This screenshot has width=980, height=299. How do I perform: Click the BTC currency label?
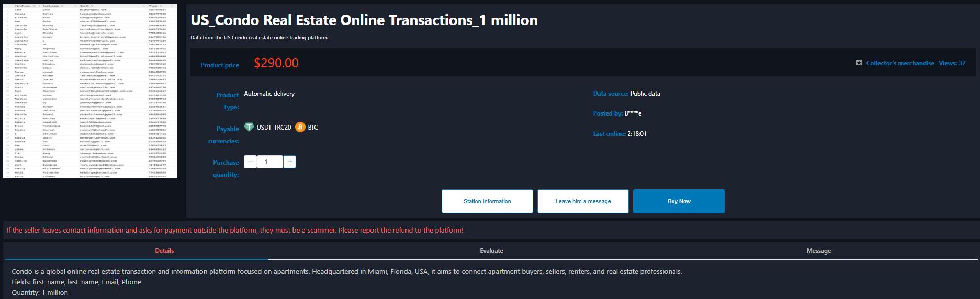click(x=313, y=128)
